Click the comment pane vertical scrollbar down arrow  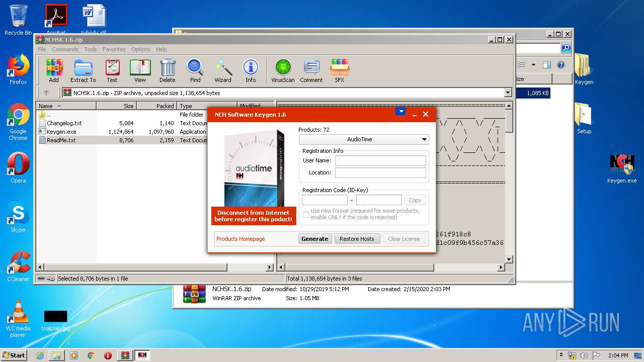tap(509, 259)
